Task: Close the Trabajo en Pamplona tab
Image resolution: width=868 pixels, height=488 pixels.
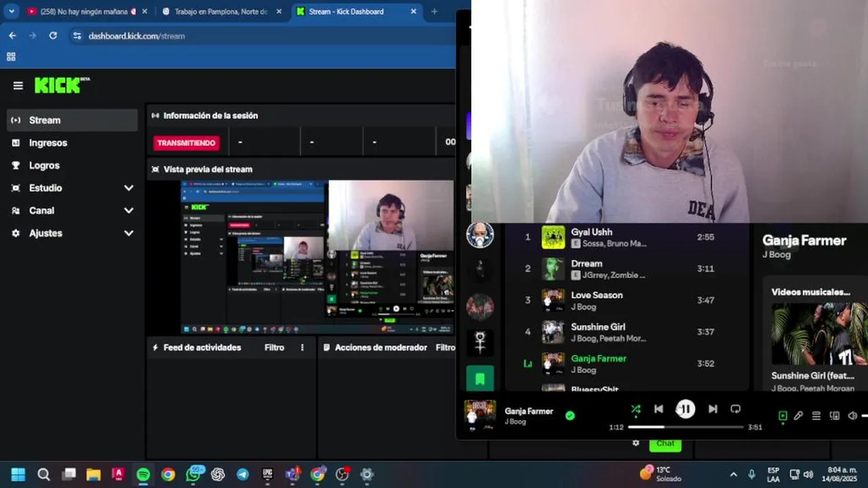Action: [x=279, y=12]
